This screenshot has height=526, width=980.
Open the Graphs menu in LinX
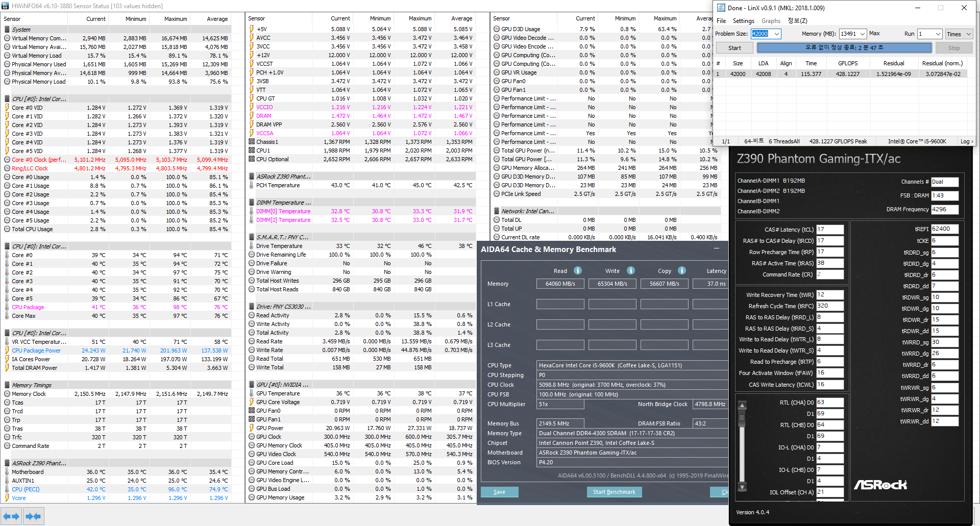(x=771, y=21)
